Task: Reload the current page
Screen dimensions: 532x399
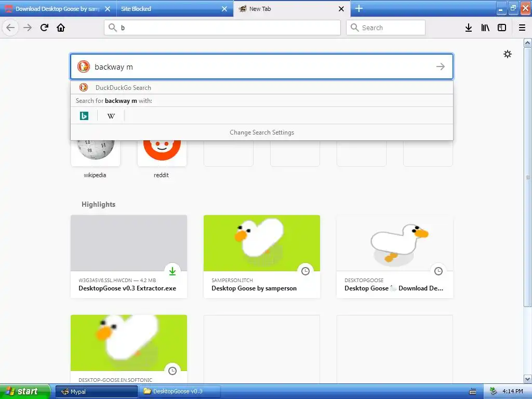Action: [x=45, y=28]
